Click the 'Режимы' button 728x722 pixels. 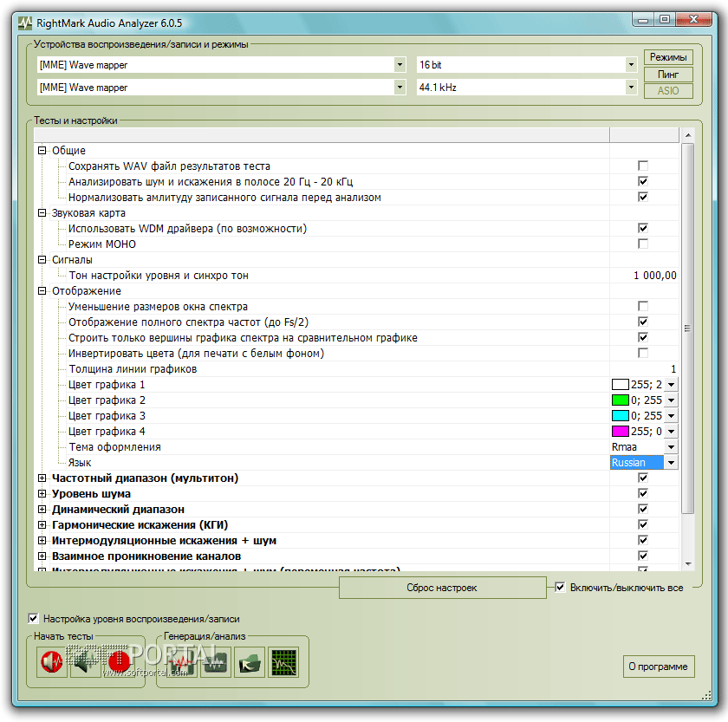tap(668, 57)
